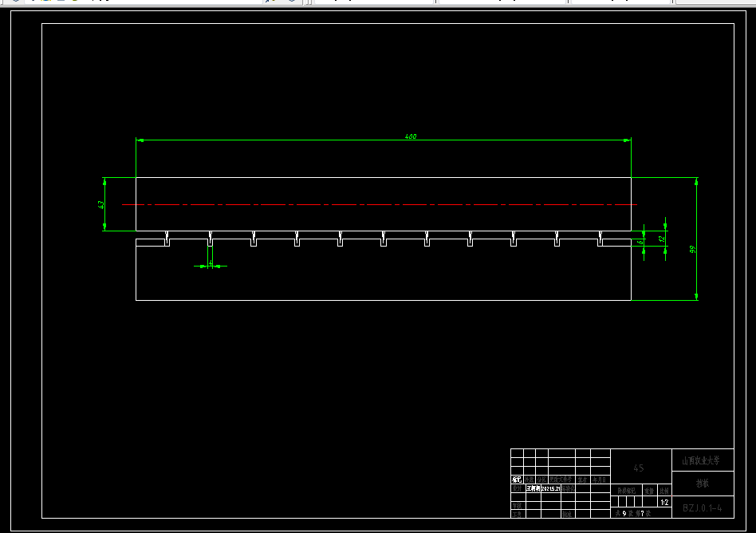
Task: Select the 共 9 张 第 7 张 sheet count text
Action: tap(633, 514)
